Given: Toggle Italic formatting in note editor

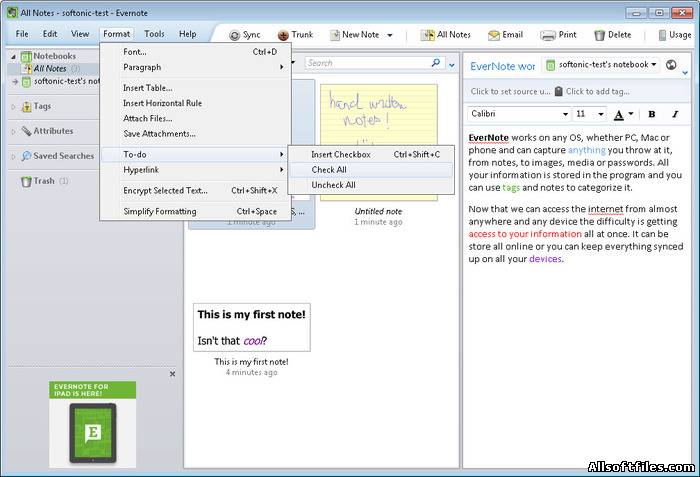Looking at the screenshot, I should (675, 114).
